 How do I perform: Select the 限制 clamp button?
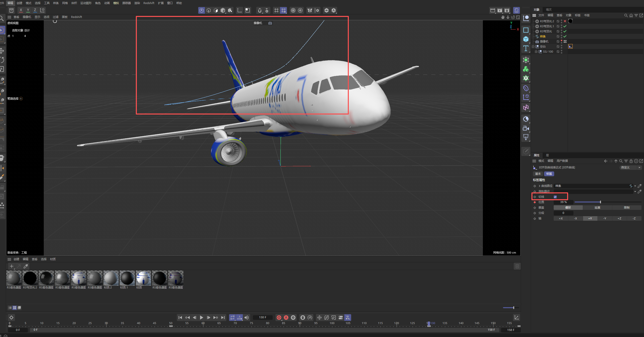pyautogui.click(x=627, y=208)
